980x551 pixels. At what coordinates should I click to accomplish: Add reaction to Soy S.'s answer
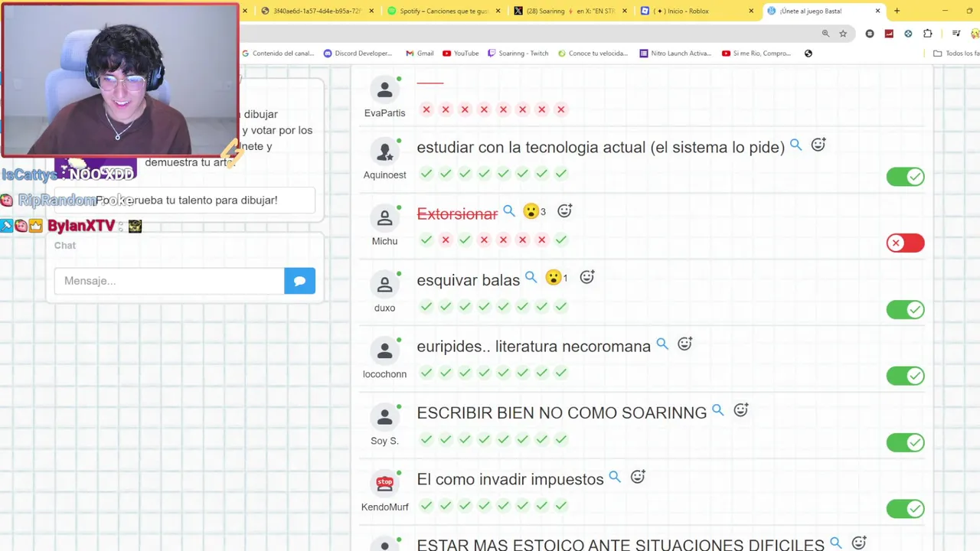click(x=741, y=410)
